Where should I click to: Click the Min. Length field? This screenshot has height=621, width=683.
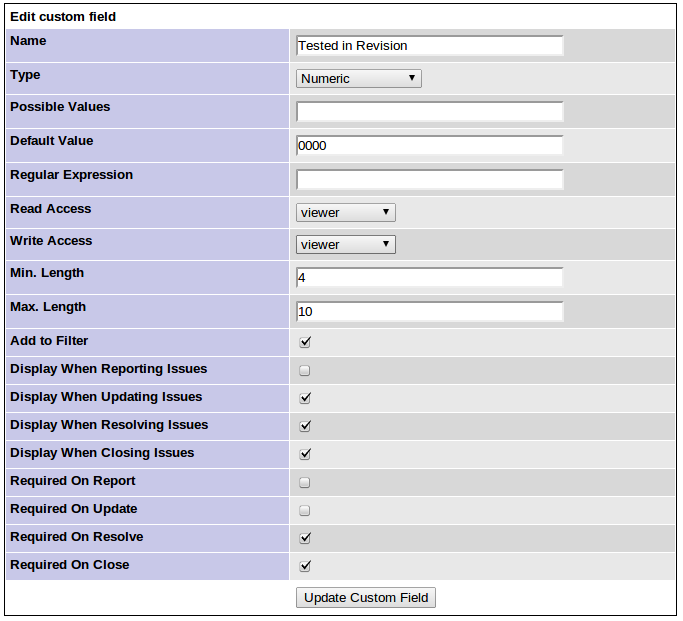point(430,278)
